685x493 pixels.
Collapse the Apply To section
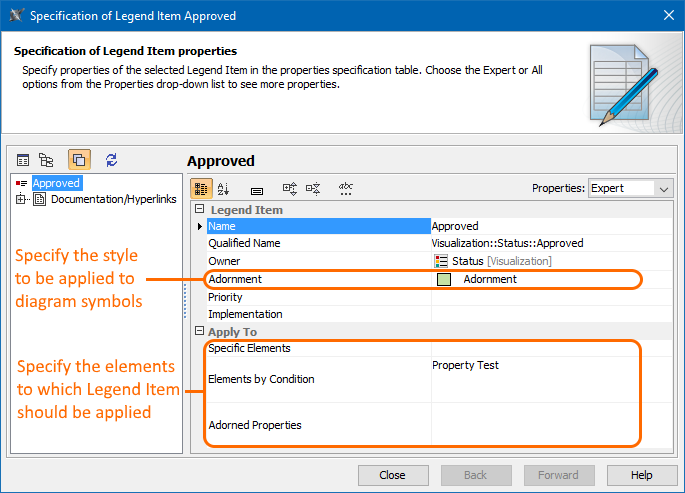pyautogui.click(x=199, y=332)
